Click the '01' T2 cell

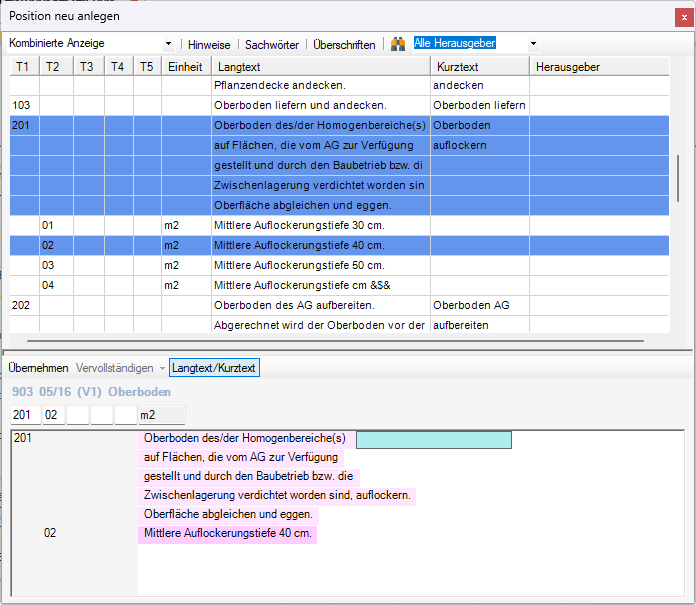point(56,225)
